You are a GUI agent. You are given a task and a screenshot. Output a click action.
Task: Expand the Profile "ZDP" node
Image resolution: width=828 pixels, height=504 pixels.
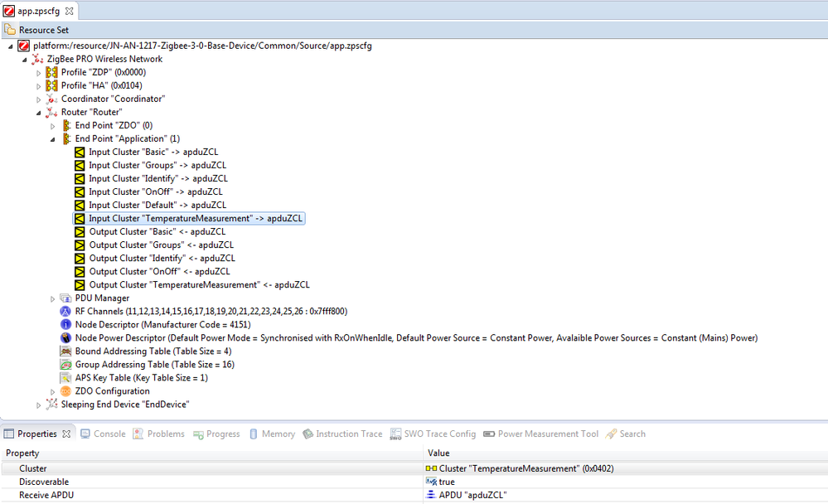(x=39, y=73)
